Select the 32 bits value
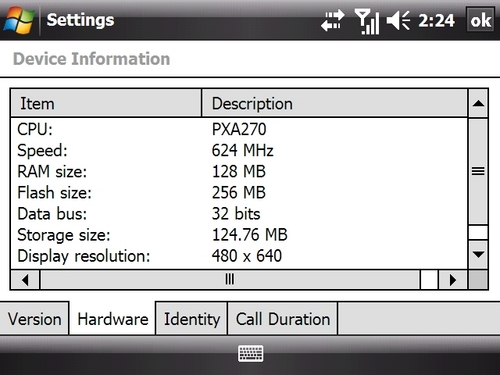500x375 pixels. click(x=236, y=214)
